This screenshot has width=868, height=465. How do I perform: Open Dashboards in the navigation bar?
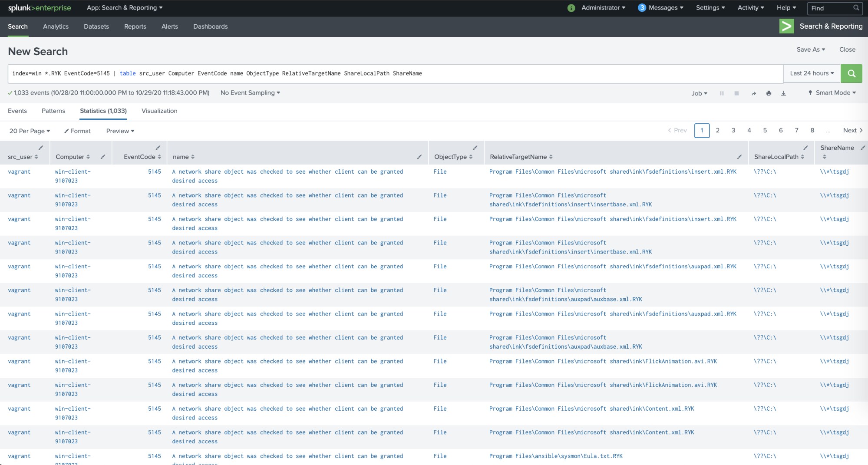coord(211,26)
